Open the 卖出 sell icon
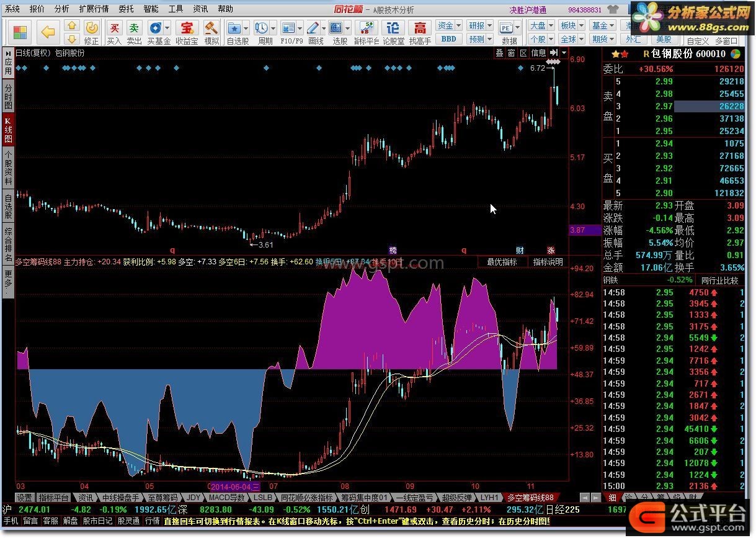The image size is (756, 538). pyautogui.click(x=134, y=32)
